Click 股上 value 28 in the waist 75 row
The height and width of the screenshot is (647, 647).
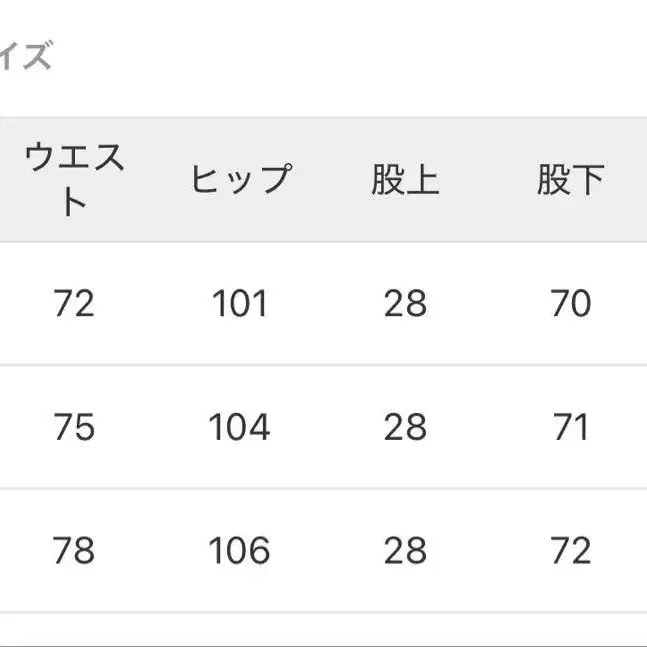(x=405, y=427)
